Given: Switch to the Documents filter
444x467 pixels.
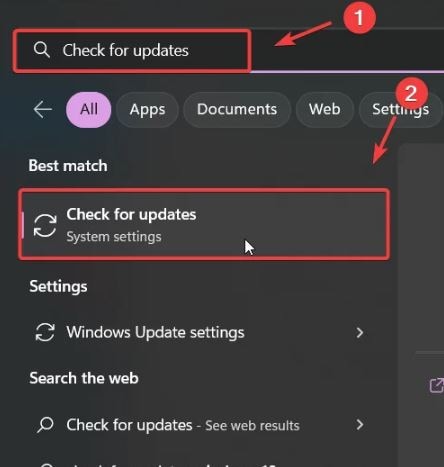Looking at the screenshot, I should (x=237, y=110).
